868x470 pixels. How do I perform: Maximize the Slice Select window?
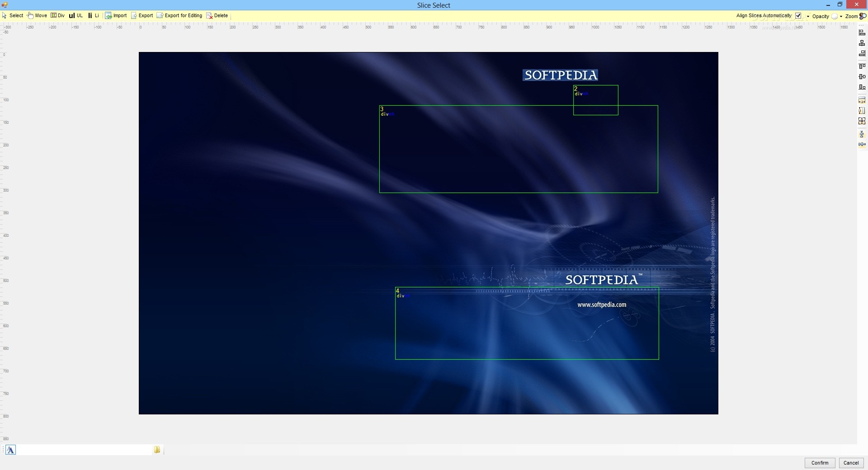(x=840, y=5)
